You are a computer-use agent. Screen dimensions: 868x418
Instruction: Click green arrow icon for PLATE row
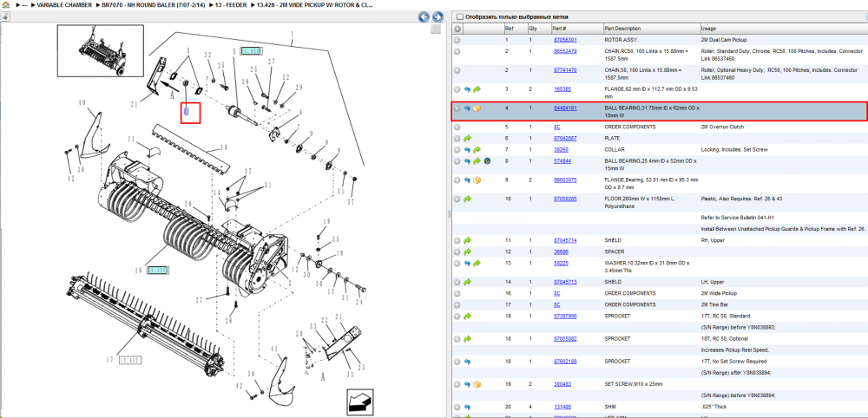(467, 138)
